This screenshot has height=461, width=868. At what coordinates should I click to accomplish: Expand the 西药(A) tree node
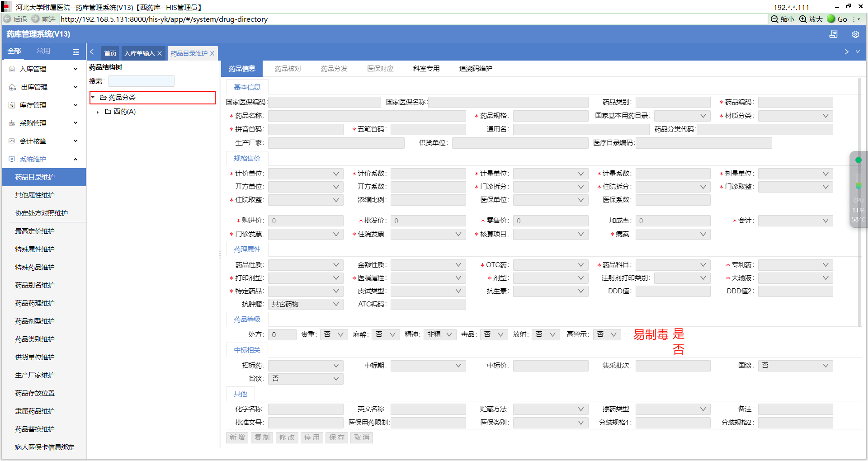(x=98, y=112)
